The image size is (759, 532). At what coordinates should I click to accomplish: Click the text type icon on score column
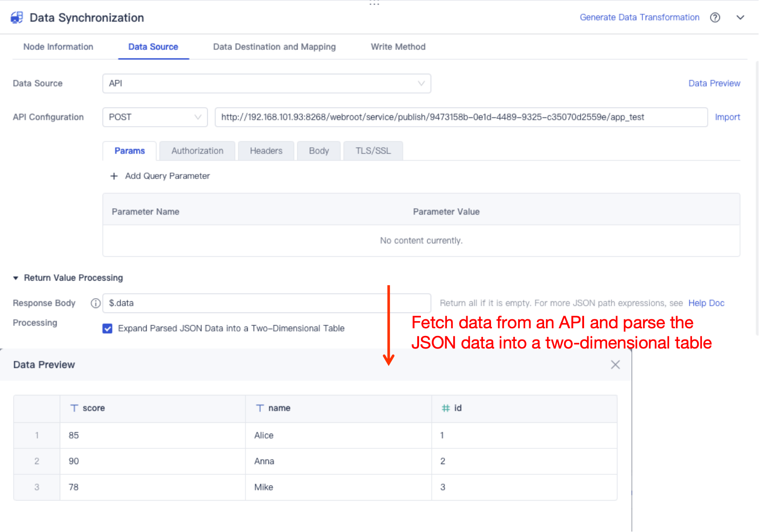(74, 408)
